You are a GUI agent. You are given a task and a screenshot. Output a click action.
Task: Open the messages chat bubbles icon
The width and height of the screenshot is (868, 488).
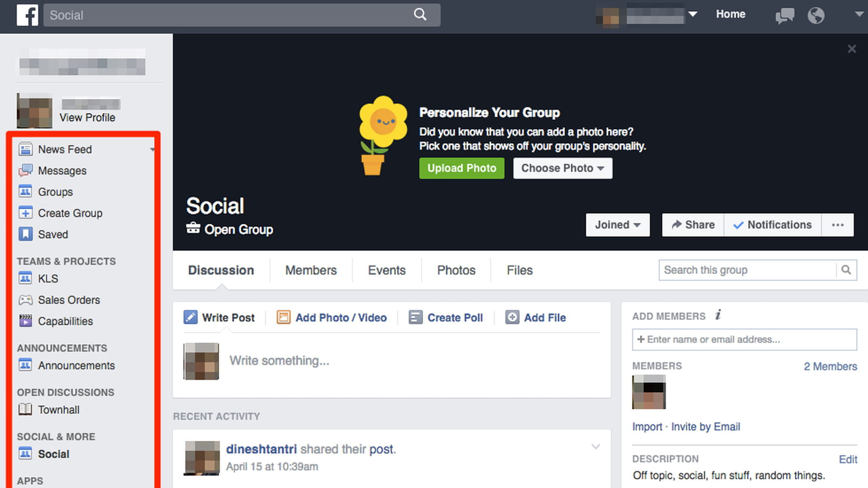pyautogui.click(x=784, y=16)
